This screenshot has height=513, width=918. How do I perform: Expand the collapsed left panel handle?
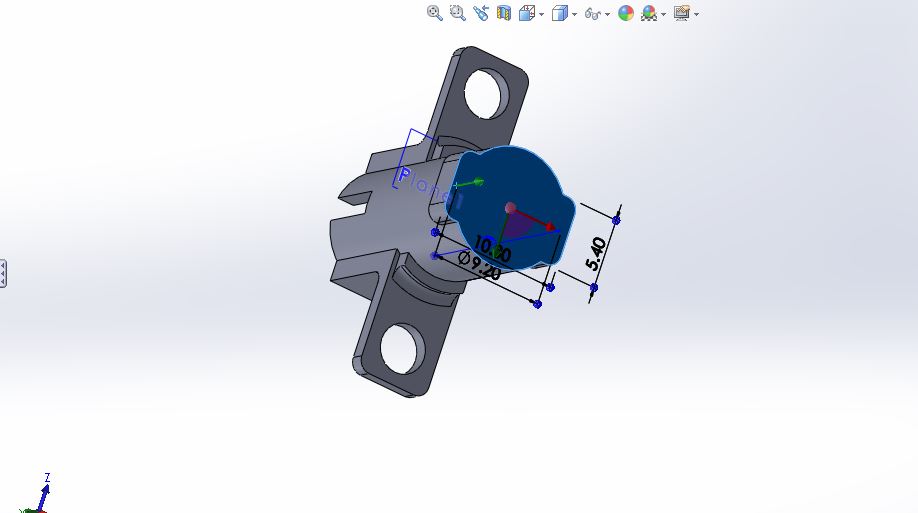pyautogui.click(x=3, y=273)
